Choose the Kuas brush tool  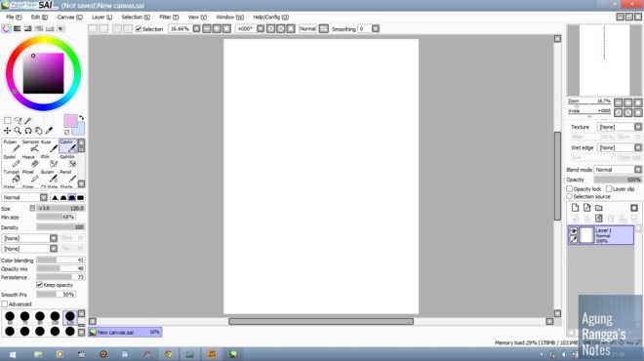point(50,145)
